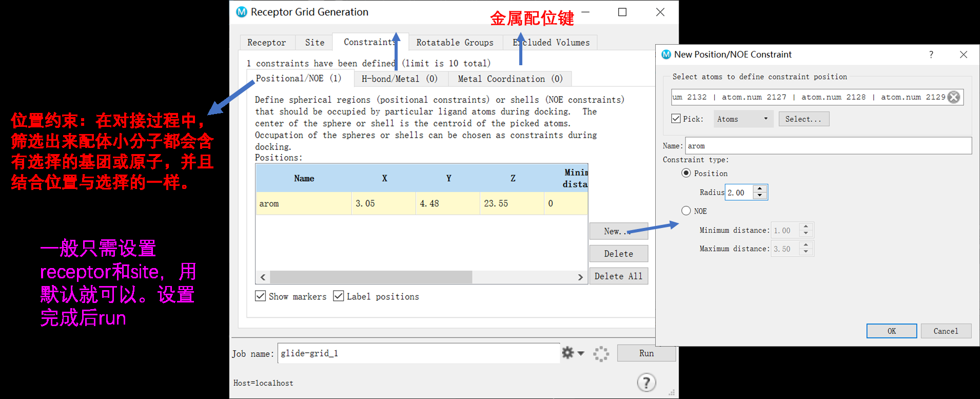Click the Z column header
Screen dimensions: 980x399
(x=513, y=178)
